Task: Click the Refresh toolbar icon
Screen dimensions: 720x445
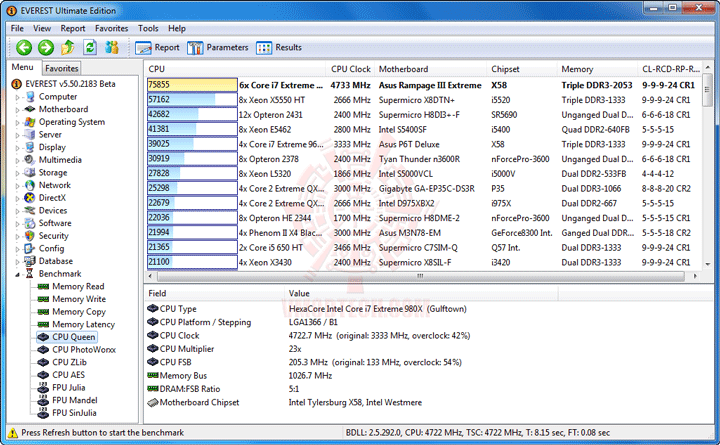Action: click(90, 47)
